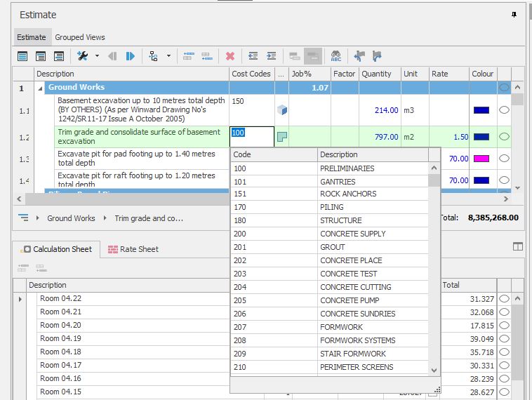Open the dropdown arrow beside the wrench tool
The height and width of the screenshot is (400, 532).
(x=97, y=56)
